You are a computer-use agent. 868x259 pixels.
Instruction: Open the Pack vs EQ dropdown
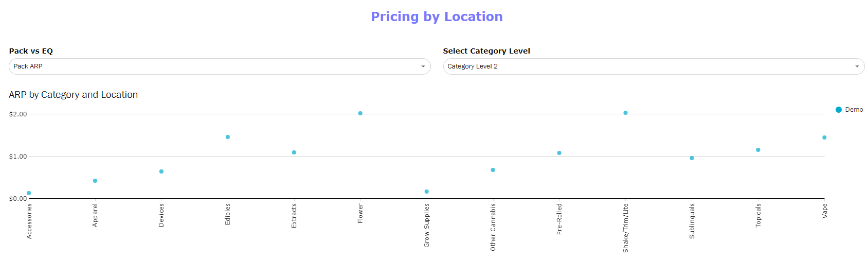coord(219,66)
